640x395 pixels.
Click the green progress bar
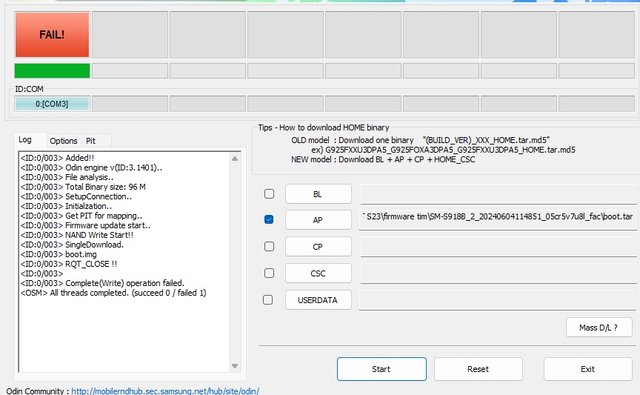[52, 71]
